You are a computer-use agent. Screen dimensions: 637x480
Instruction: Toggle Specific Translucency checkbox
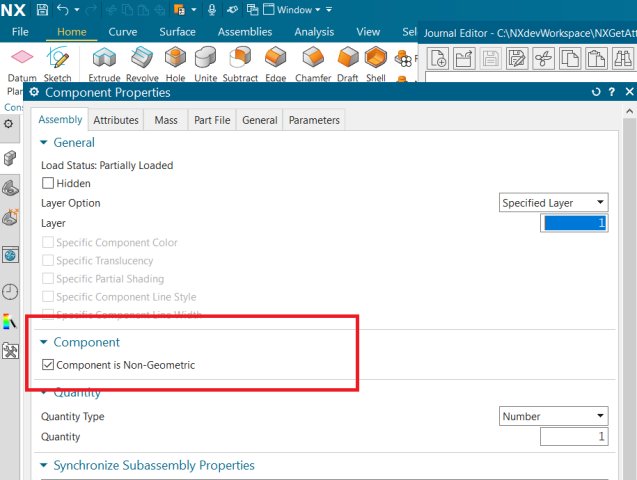48,260
